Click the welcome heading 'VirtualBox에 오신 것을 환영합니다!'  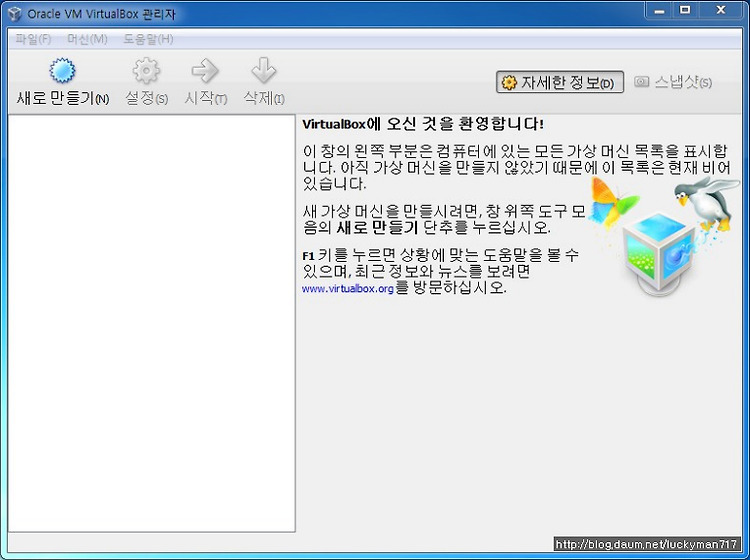pyautogui.click(x=423, y=124)
